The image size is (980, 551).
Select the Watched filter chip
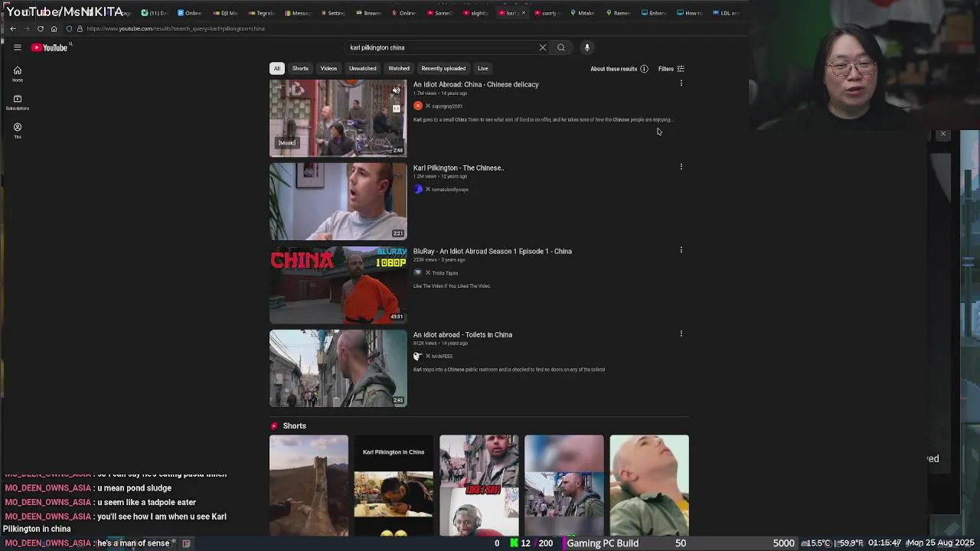399,68
